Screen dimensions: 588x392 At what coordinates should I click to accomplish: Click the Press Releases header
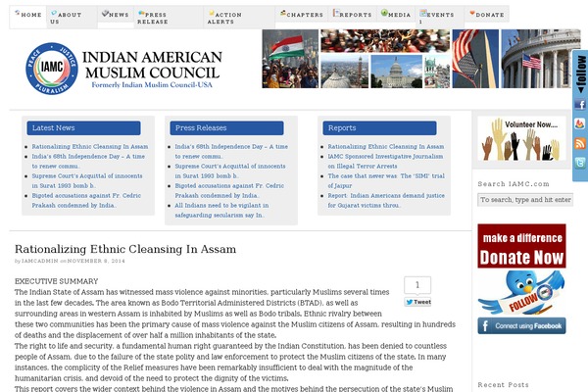click(x=227, y=128)
